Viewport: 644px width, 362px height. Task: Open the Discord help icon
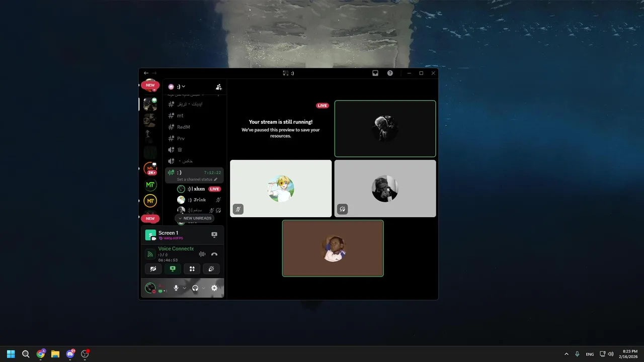tap(390, 73)
